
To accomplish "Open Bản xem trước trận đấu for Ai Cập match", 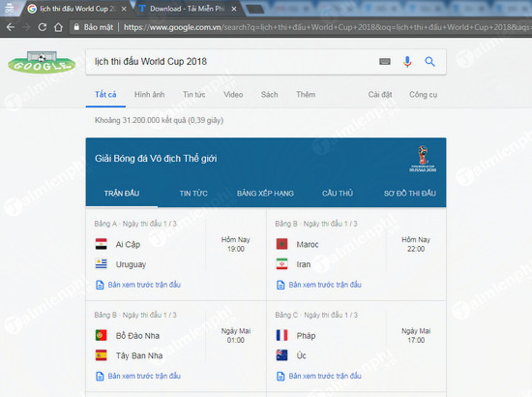I will pos(144,285).
